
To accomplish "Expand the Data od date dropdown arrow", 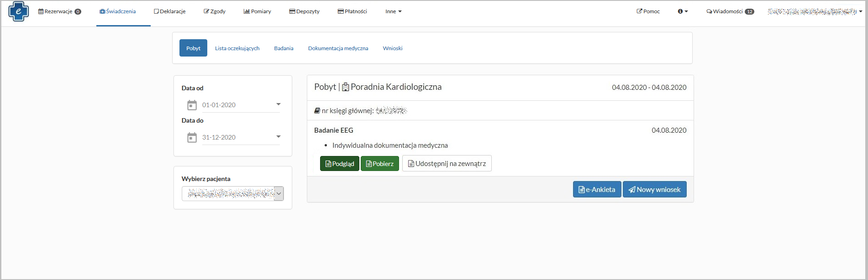I will (278, 104).
